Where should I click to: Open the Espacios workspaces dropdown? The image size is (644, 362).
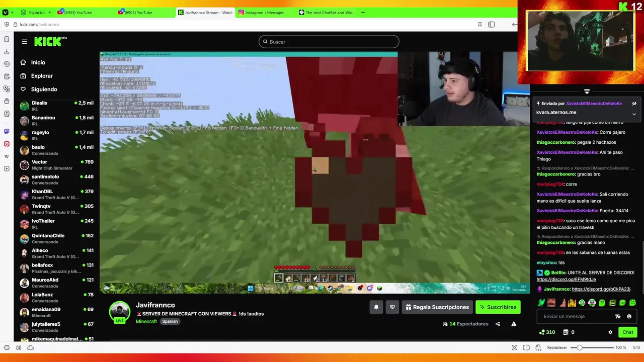[35, 12]
